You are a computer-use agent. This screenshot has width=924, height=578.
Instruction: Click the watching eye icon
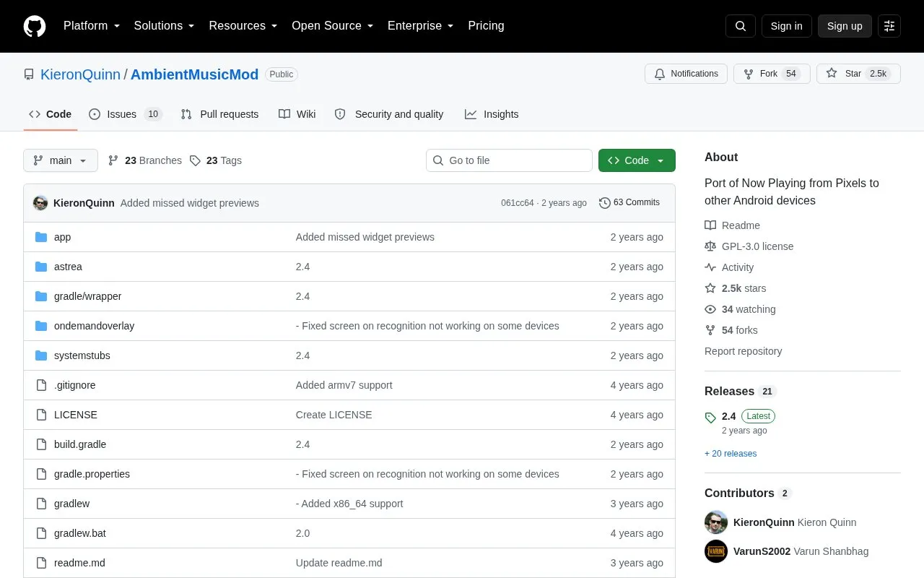coord(710,309)
